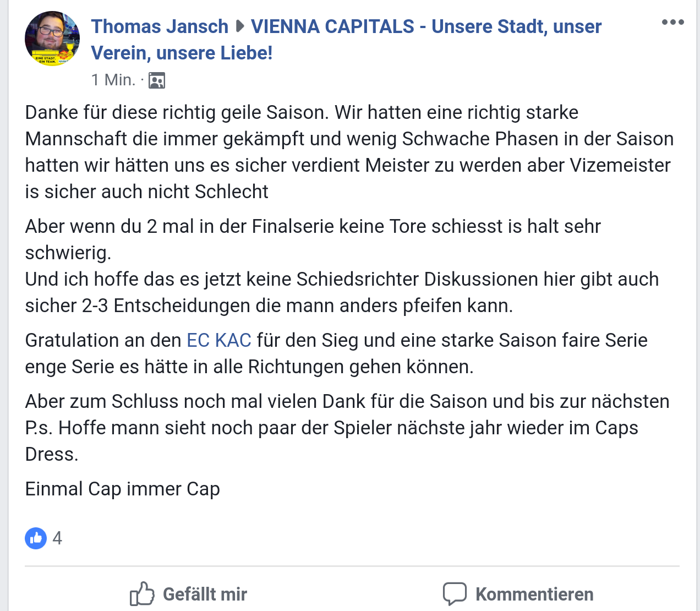Click the paragraph starting "Aber wenn du 2 mal"
This screenshot has width=700, height=611.
pyautogui.click(x=313, y=226)
